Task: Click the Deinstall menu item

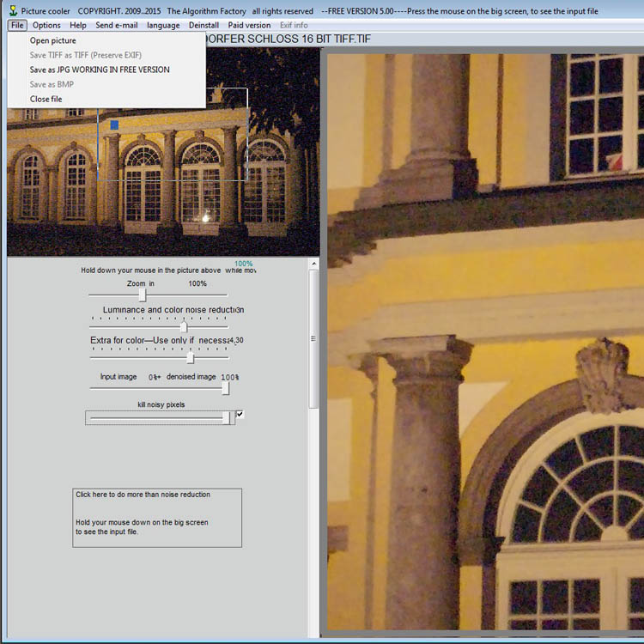Action: [x=204, y=25]
